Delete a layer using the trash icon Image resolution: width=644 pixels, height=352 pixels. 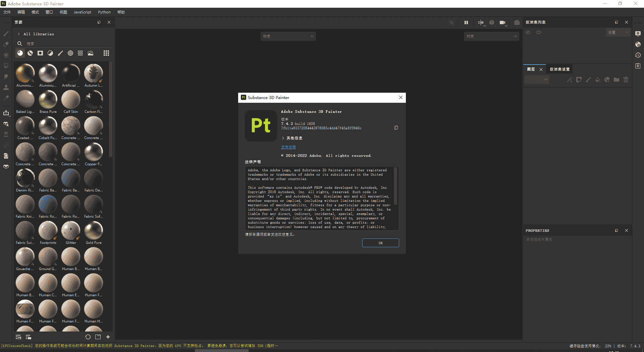(626, 80)
